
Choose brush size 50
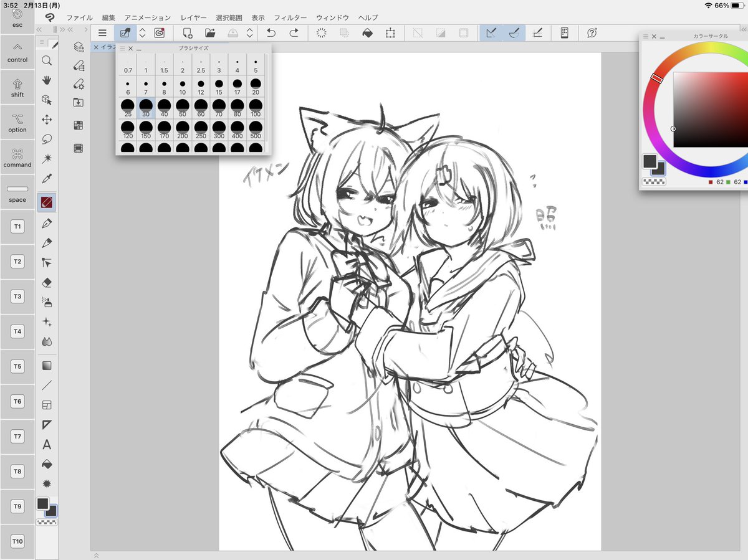click(183, 108)
